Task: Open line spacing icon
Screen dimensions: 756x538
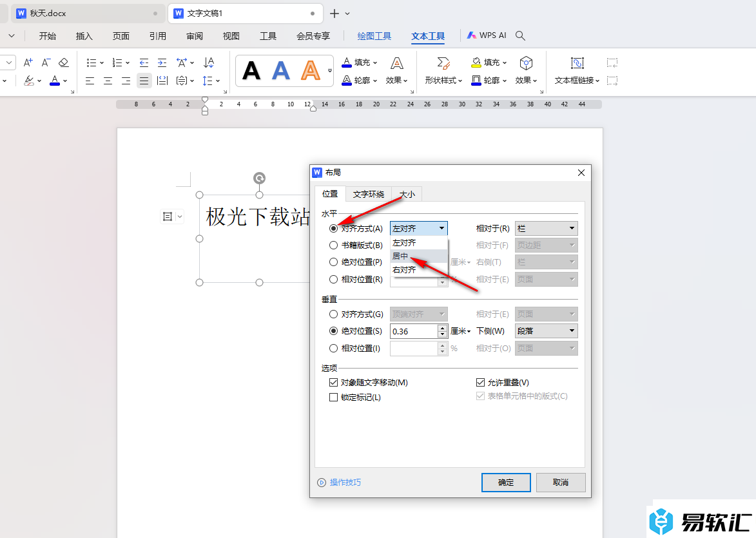Action: 208,81
